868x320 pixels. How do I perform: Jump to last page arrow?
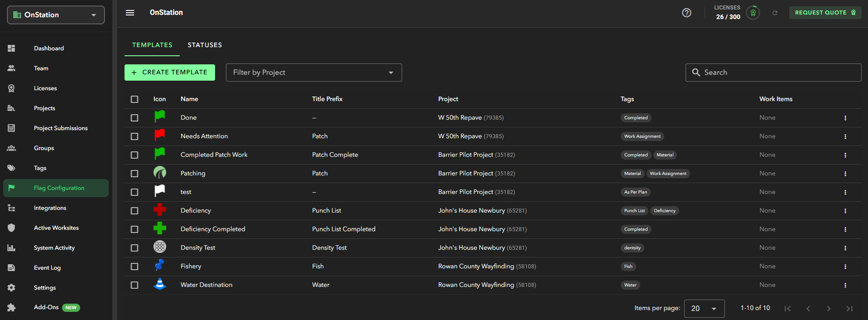[x=849, y=308]
